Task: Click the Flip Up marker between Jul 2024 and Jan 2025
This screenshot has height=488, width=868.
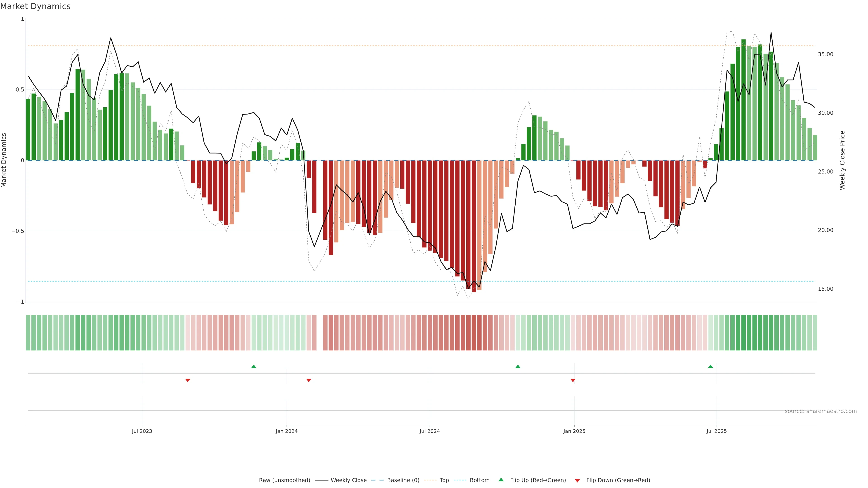Action: [x=518, y=366]
